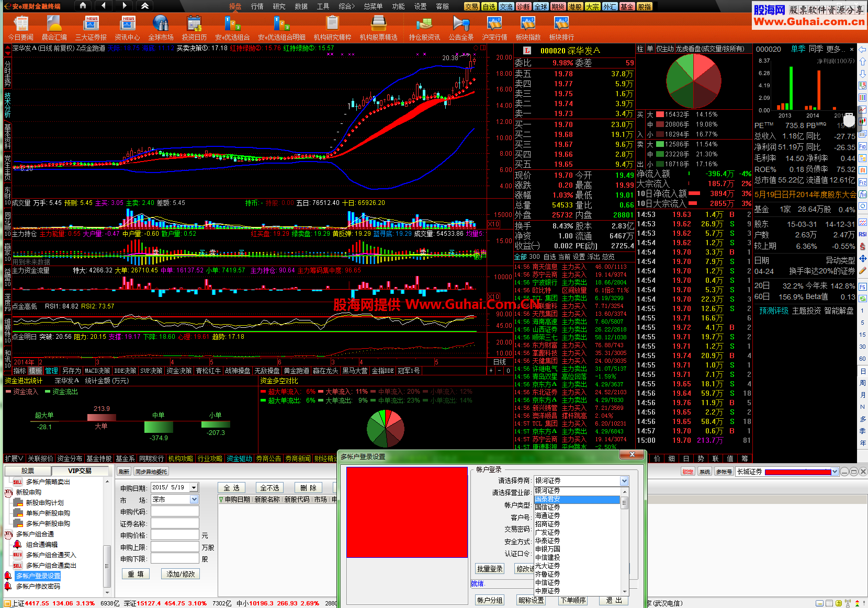Image resolution: width=868 pixels, height=608 pixels.
Task: Click the 添加/修改 button
Action: (x=181, y=574)
